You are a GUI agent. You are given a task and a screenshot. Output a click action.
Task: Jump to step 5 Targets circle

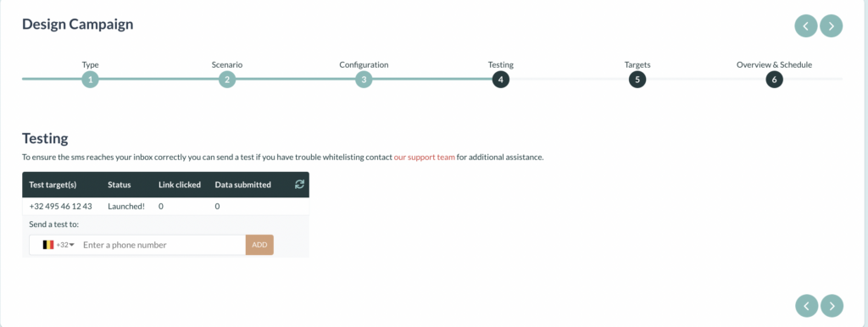click(x=637, y=80)
